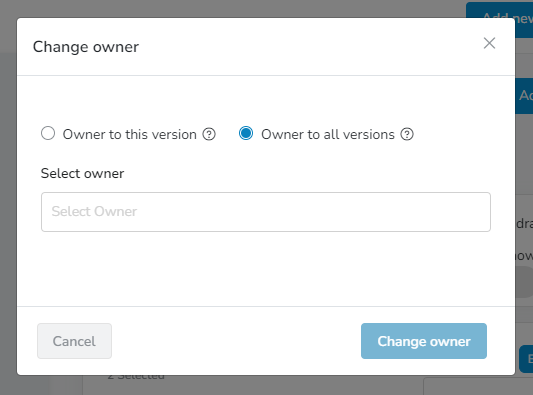This screenshot has height=395, width=533.
Task: Click the blue button at bottom-right edge
Action: click(526, 359)
